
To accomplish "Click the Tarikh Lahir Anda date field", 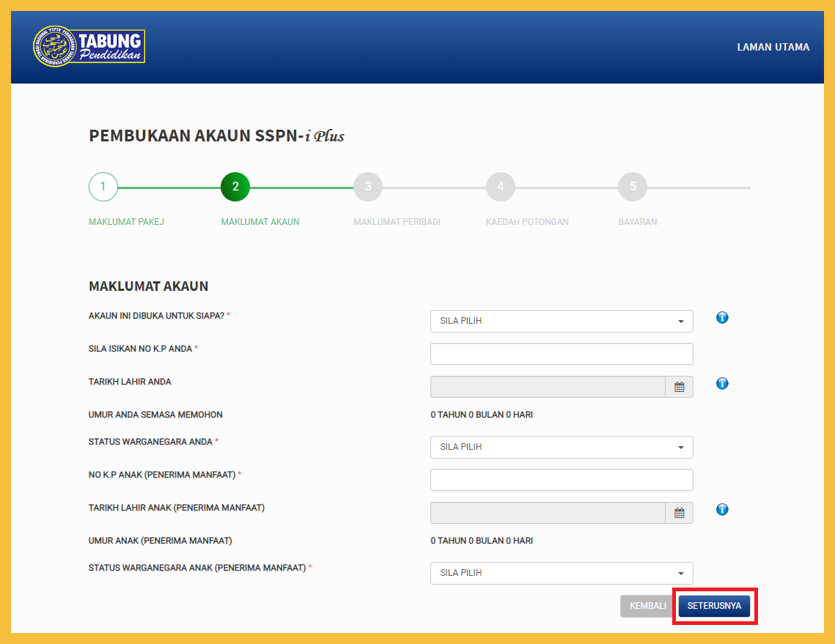I will (548, 387).
